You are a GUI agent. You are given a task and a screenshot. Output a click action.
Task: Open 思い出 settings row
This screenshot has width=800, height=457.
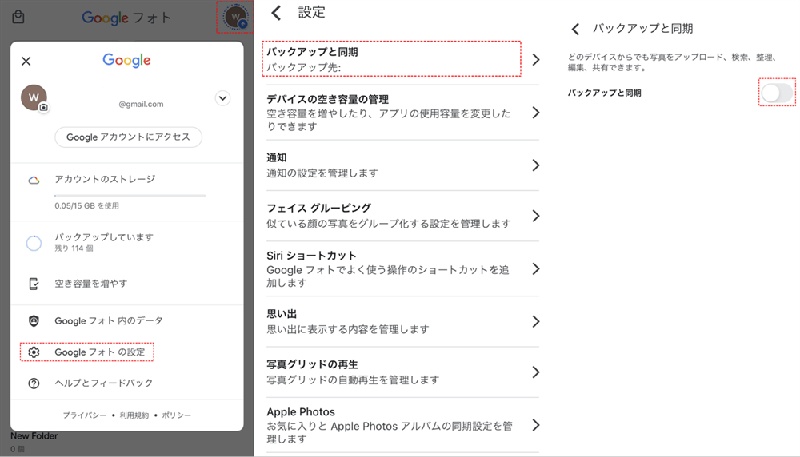[x=402, y=321]
